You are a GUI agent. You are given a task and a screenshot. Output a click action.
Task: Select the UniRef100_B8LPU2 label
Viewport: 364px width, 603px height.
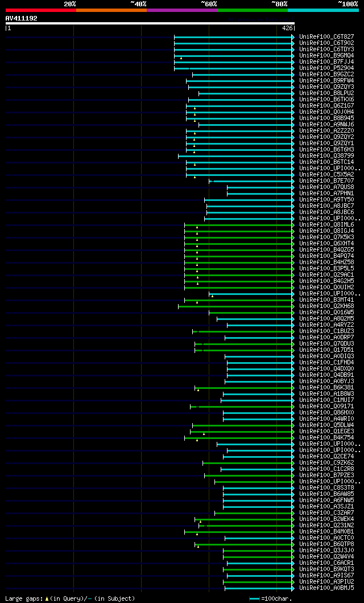click(x=327, y=93)
